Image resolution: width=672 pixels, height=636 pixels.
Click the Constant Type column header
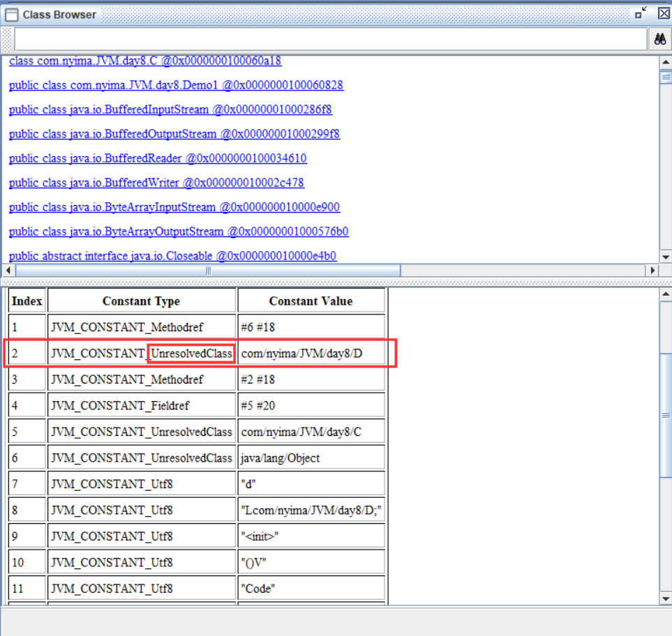142,301
